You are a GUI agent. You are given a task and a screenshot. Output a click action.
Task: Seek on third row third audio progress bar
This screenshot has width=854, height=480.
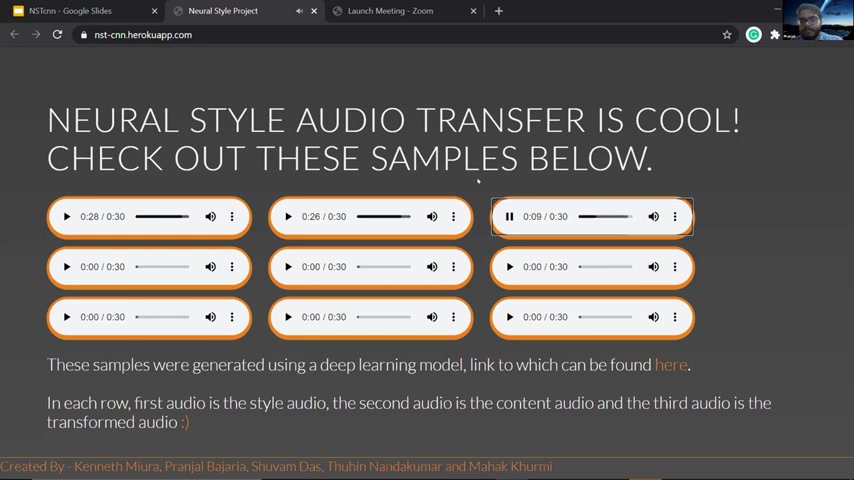pyautogui.click(x=605, y=317)
